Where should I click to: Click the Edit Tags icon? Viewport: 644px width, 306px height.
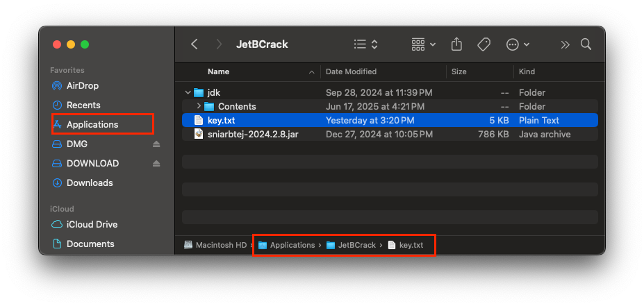pos(484,44)
